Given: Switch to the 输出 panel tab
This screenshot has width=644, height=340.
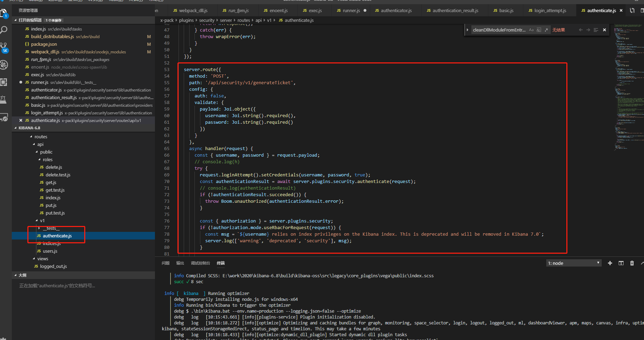Looking at the screenshot, I should (180, 263).
